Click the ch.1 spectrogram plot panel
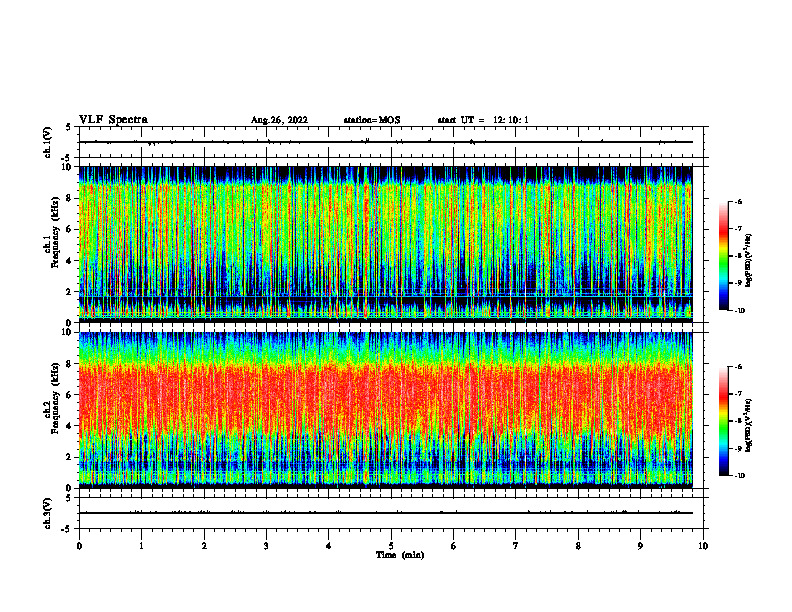The height and width of the screenshot is (612, 792). coord(385,244)
